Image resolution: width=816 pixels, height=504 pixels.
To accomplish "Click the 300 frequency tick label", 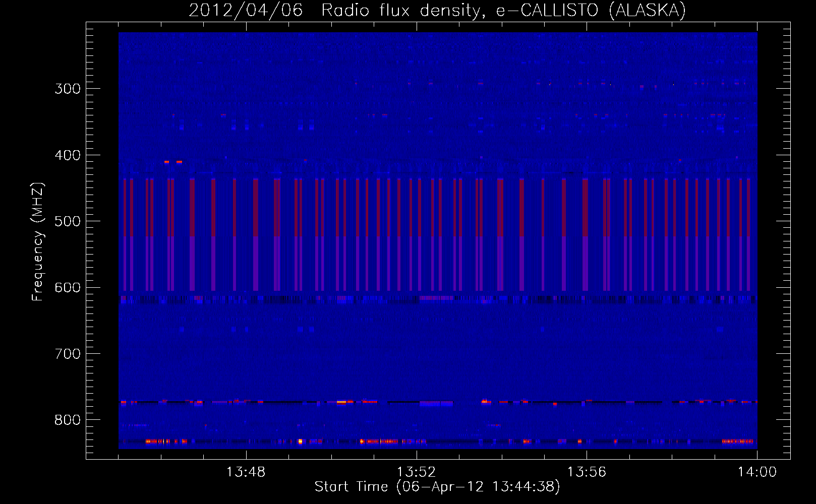I will point(68,89).
